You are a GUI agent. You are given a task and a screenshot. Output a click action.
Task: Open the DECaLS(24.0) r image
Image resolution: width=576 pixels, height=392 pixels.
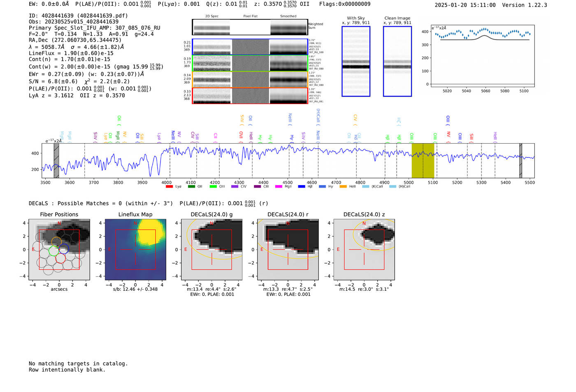(288, 249)
